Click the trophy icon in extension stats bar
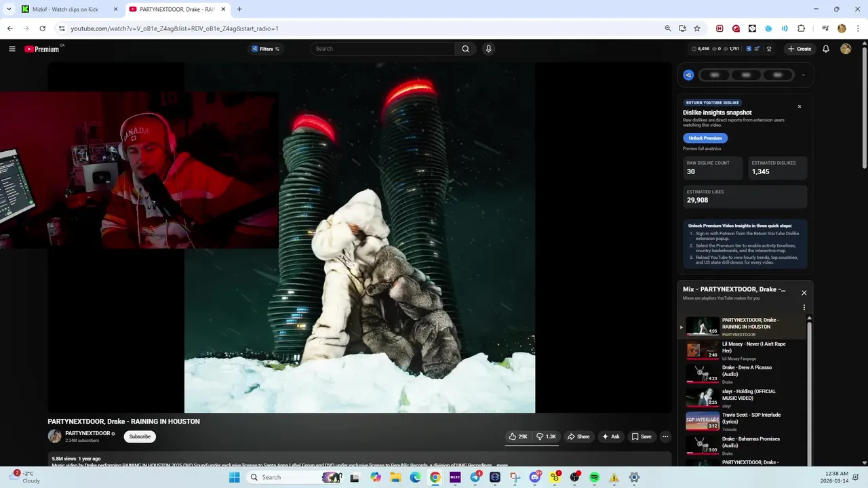 (769, 49)
